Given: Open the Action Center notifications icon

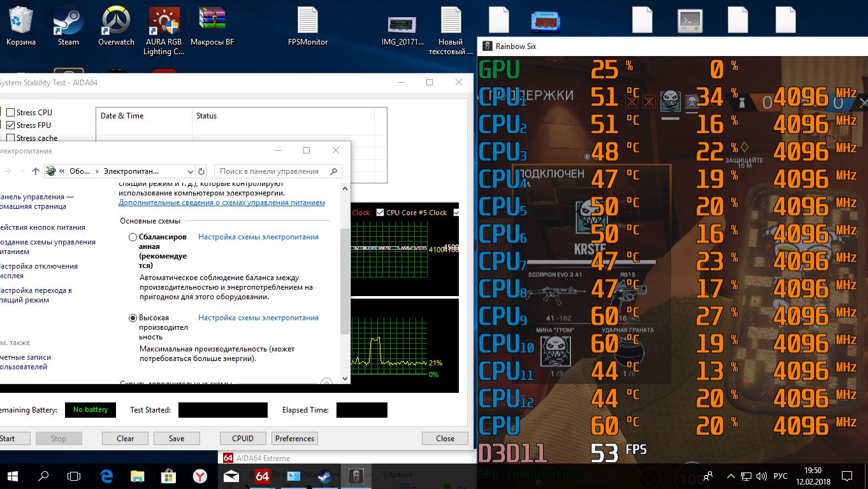Looking at the screenshot, I should pos(847,476).
